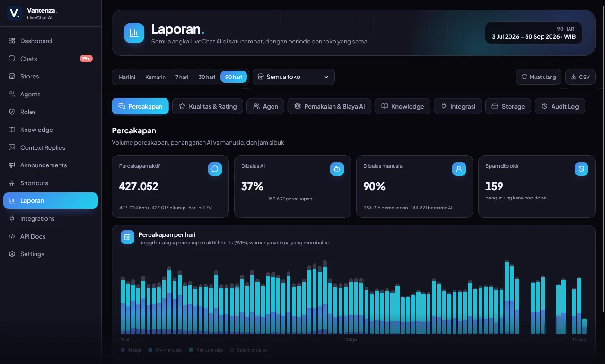Switch to the Agen tab

click(265, 106)
